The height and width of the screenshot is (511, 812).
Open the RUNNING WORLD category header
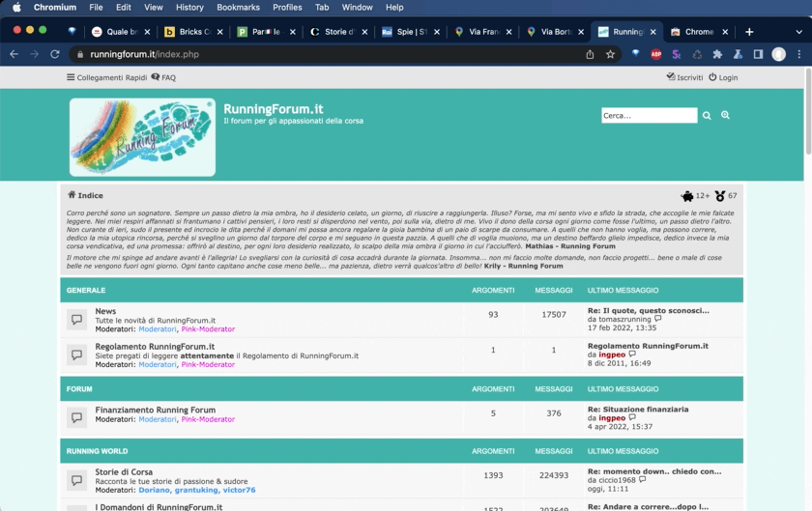[x=97, y=451]
